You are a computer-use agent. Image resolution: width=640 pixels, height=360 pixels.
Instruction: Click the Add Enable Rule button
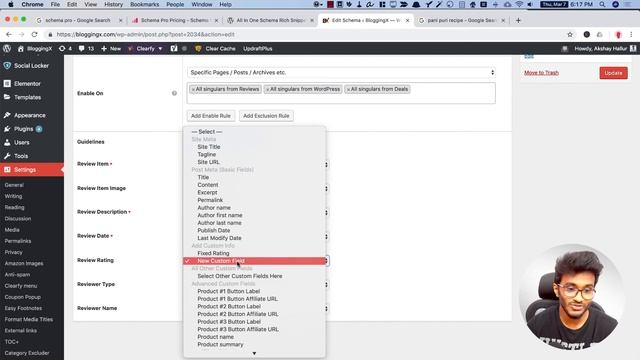click(x=211, y=116)
